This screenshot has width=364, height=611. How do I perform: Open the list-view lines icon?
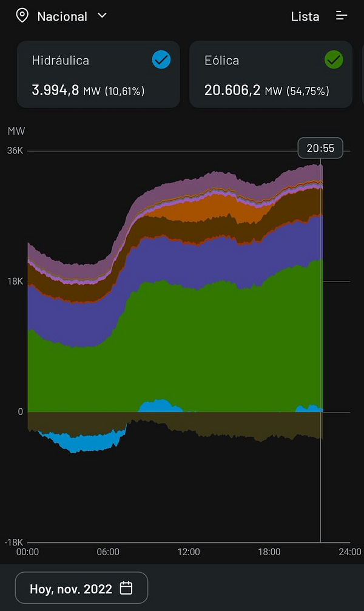342,16
